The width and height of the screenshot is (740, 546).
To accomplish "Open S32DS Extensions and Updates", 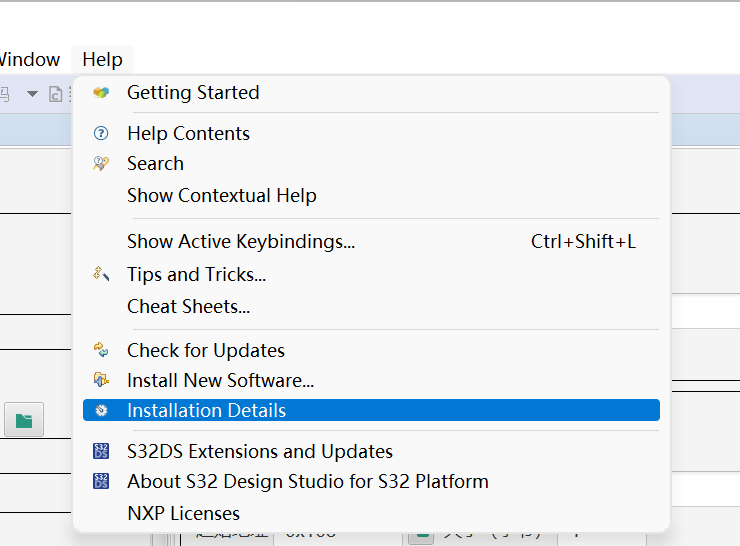I will (259, 451).
